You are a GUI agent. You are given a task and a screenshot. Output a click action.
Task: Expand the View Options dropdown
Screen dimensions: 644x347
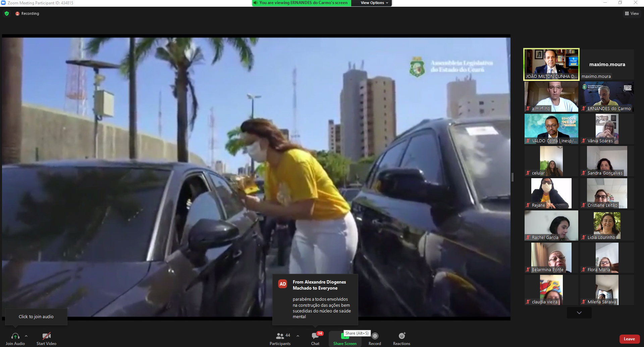pos(374,3)
